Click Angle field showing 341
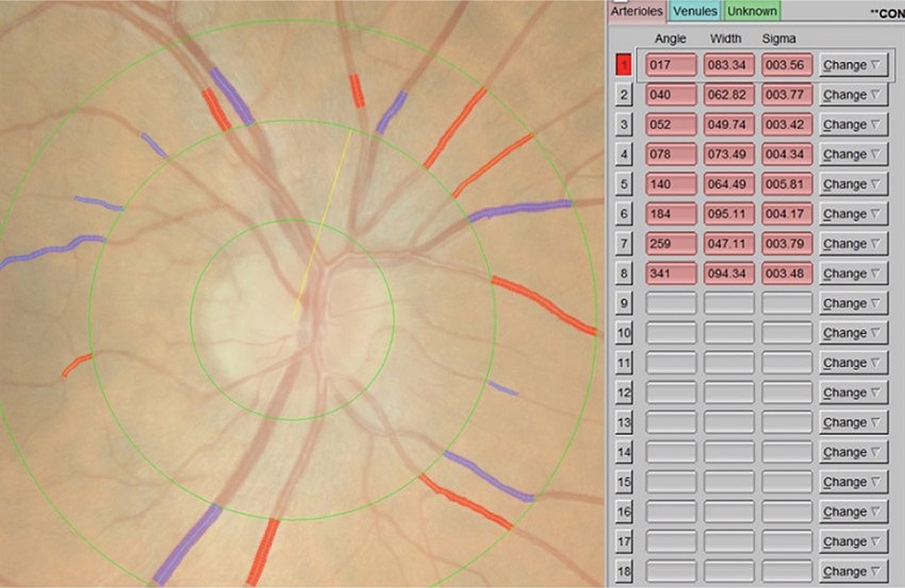The height and width of the screenshot is (588, 905). [670, 274]
